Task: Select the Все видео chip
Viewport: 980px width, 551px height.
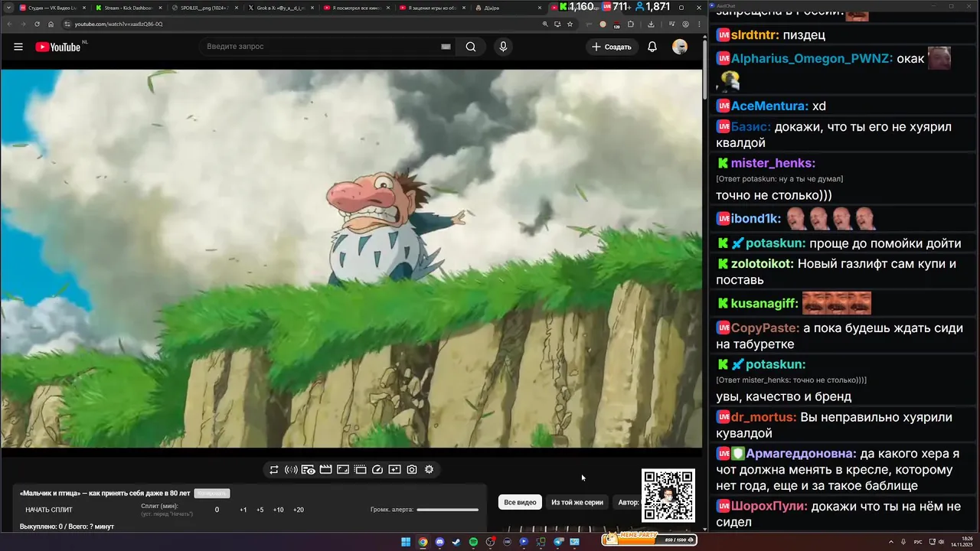Action: coord(520,502)
